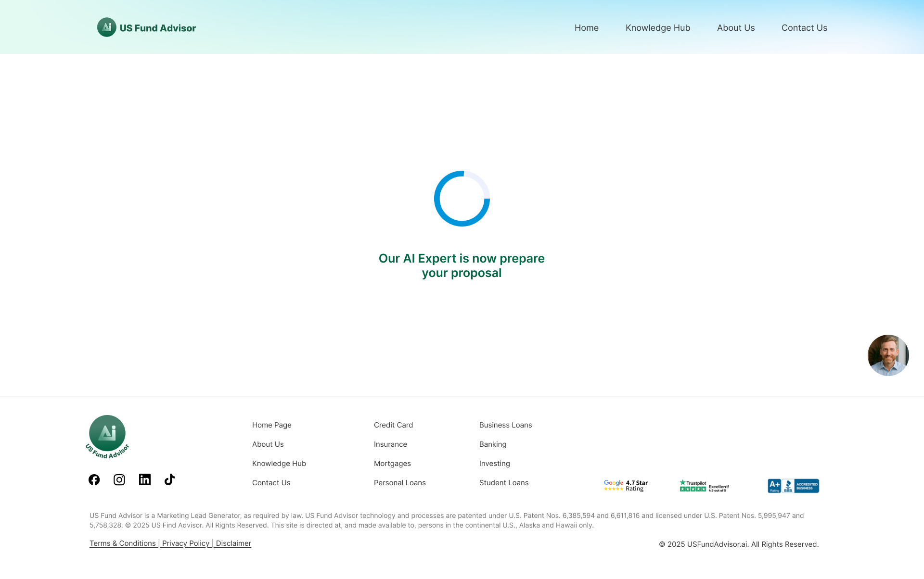Go to Home in the top navigation
Viewport: 924px width, 579px height.
pos(586,28)
